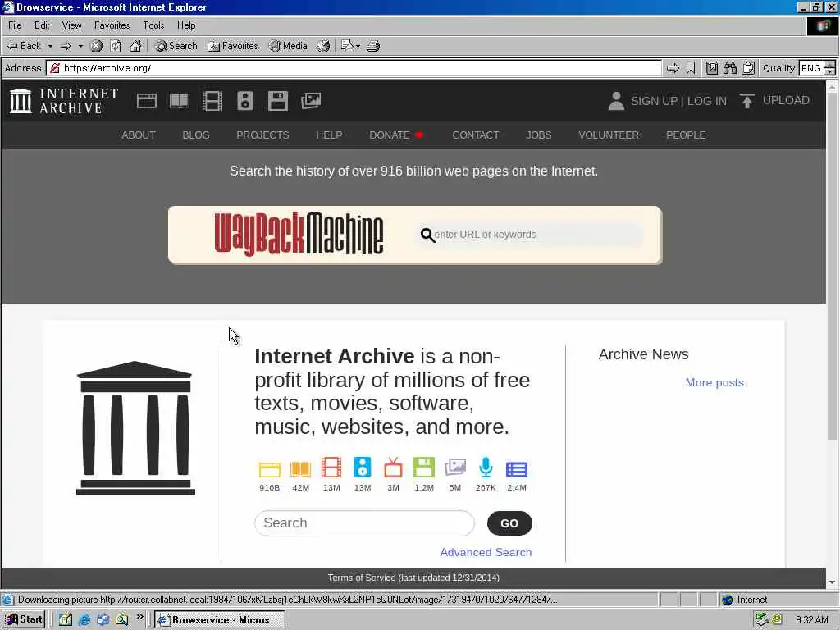
Task: Click the clipboard icon beside Quality
Action: (x=748, y=68)
